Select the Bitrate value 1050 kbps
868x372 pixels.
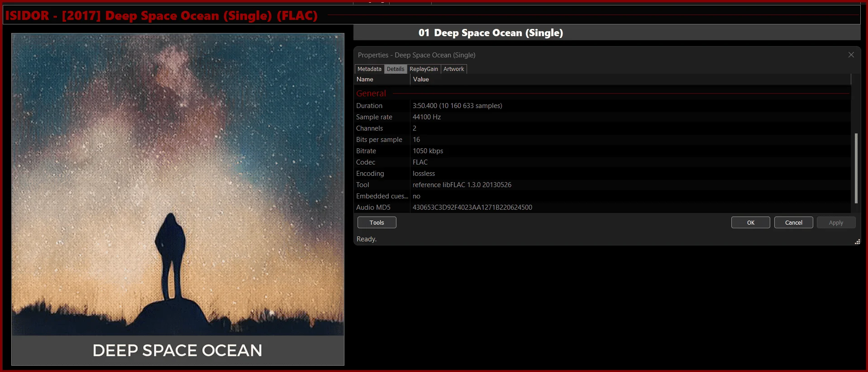coord(428,151)
